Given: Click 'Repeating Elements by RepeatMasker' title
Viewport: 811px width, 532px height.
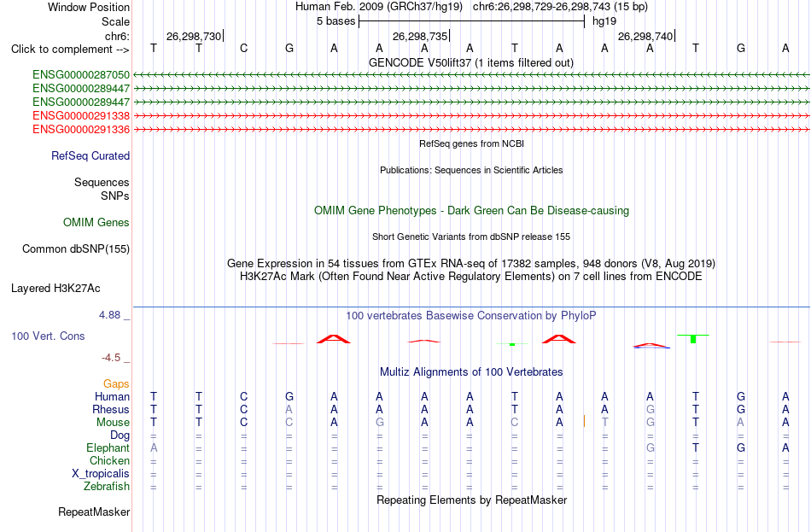Looking at the screenshot, I should (x=472, y=500).
